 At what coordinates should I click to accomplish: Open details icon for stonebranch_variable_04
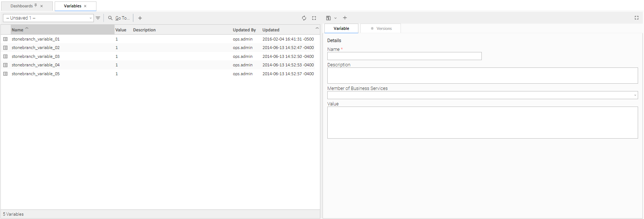pyautogui.click(x=6, y=65)
